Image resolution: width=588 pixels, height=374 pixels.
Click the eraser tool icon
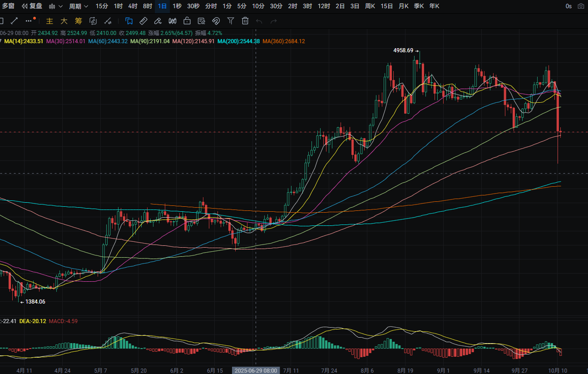click(x=158, y=20)
